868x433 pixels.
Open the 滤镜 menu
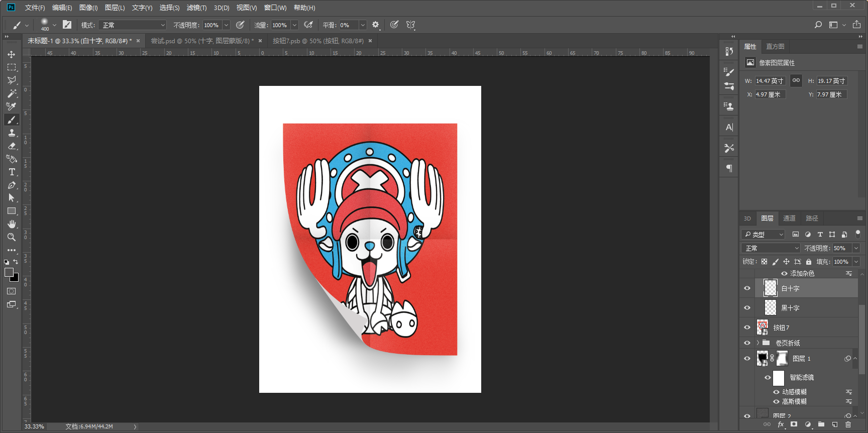[196, 8]
